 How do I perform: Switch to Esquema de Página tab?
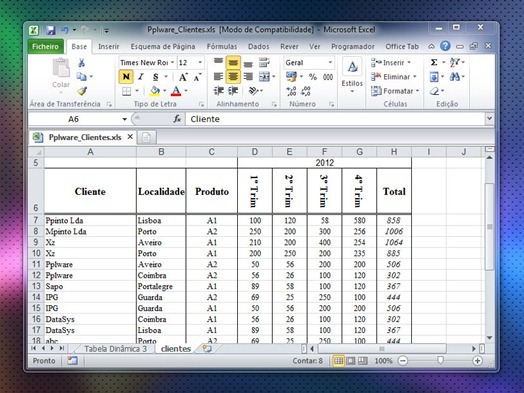tap(163, 46)
